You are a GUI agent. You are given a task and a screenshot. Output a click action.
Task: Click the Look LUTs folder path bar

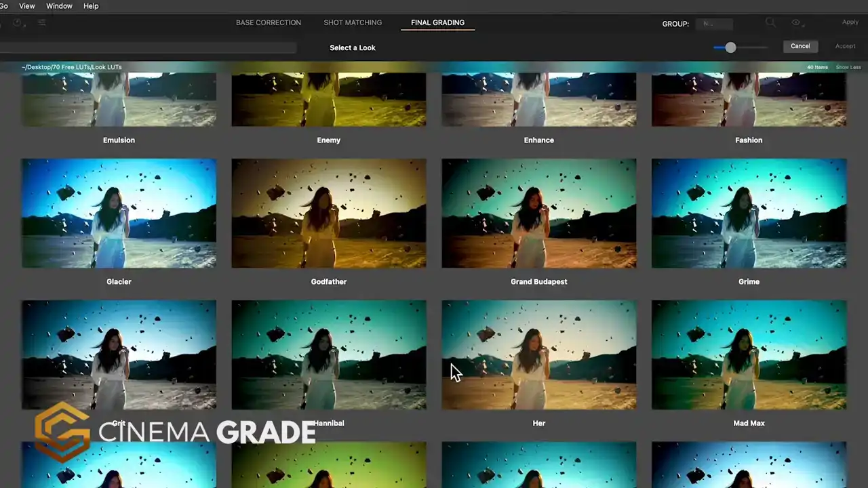click(70, 67)
